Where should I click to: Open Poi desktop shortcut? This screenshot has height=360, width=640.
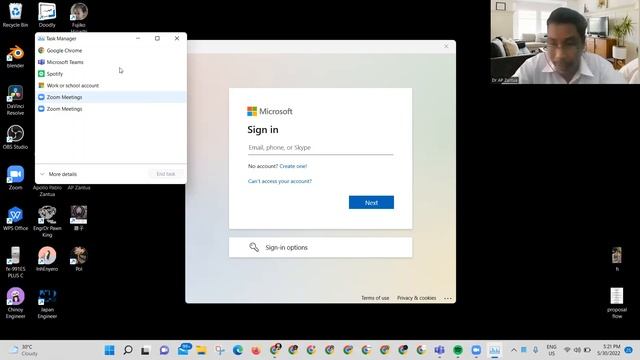point(78,259)
